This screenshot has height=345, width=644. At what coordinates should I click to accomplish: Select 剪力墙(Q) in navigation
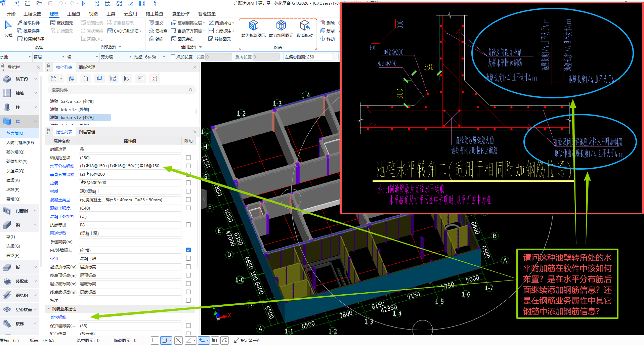click(x=19, y=133)
